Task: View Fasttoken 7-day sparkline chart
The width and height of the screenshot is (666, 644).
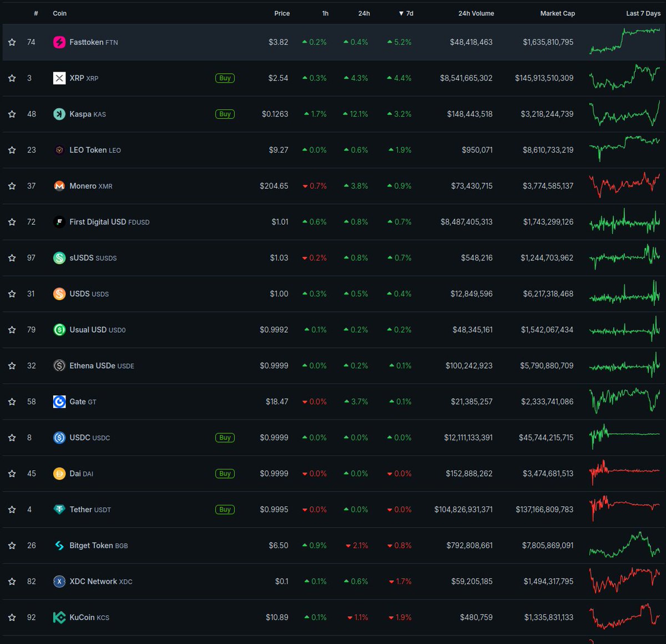Action: pos(625,42)
